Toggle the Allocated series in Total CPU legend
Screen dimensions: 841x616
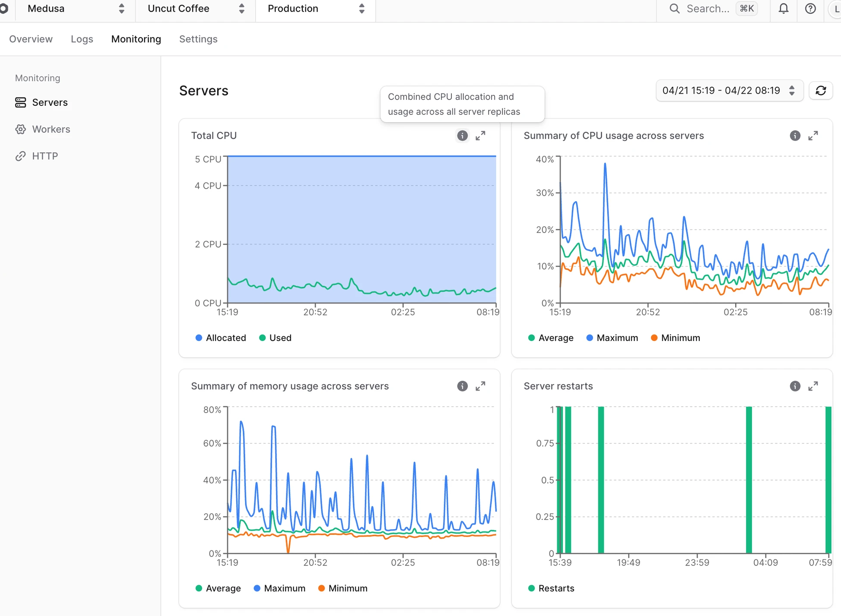pyautogui.click(x=221, y=338)
